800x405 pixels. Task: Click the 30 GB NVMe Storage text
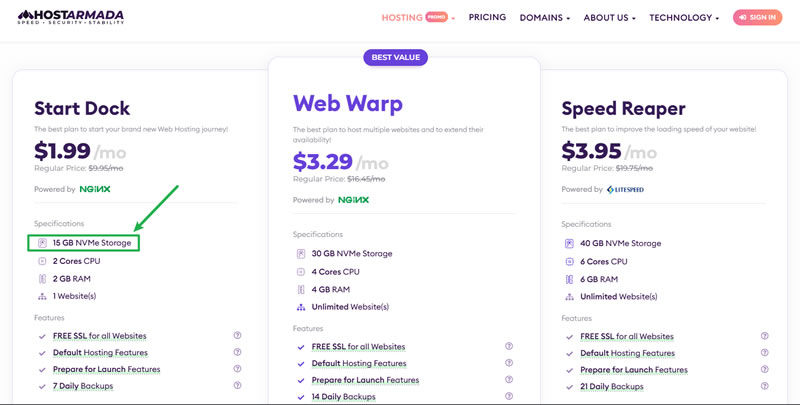pos(352,254)
